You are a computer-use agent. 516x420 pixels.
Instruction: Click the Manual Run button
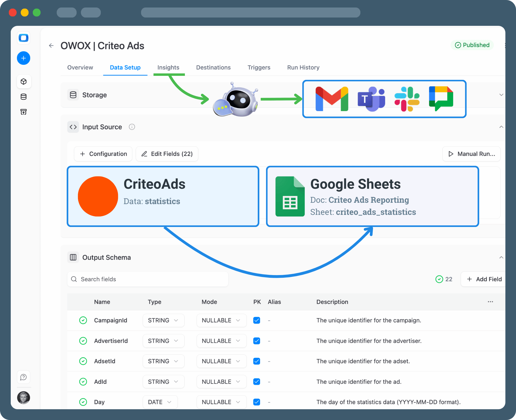point(472,154)
